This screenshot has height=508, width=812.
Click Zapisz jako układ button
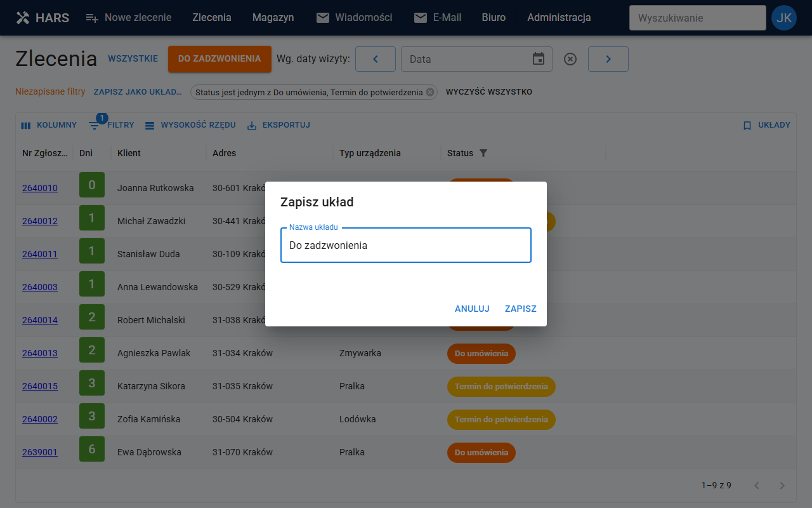click(138, 92)
